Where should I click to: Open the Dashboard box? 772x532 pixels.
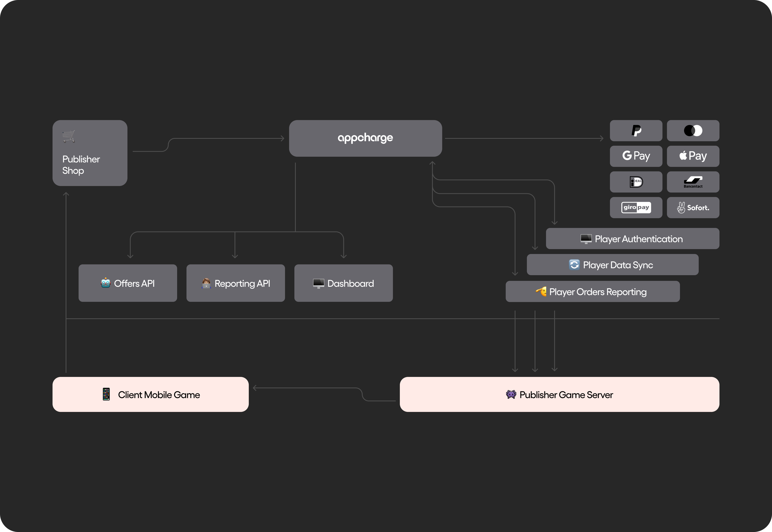(343, 283)
